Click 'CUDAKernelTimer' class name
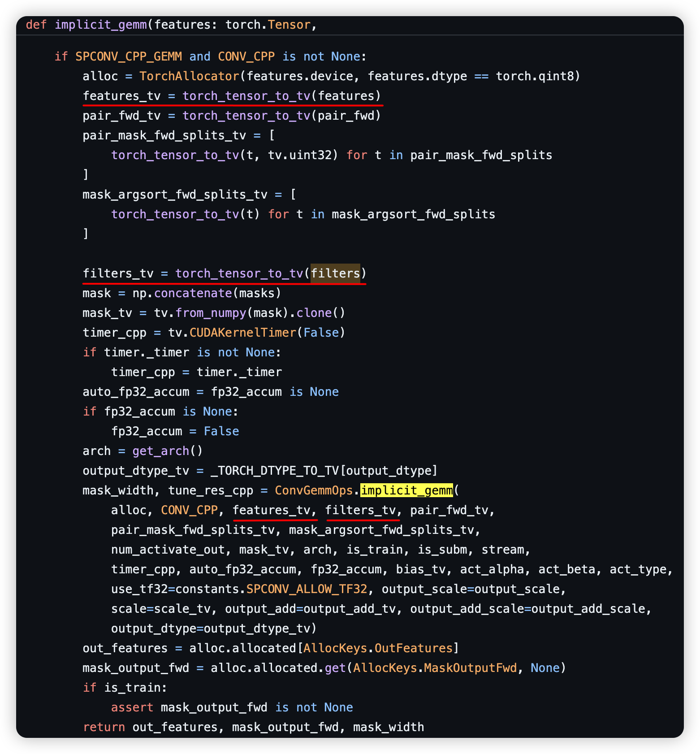This screenshot has height=754, width=700. coord(243,333)
